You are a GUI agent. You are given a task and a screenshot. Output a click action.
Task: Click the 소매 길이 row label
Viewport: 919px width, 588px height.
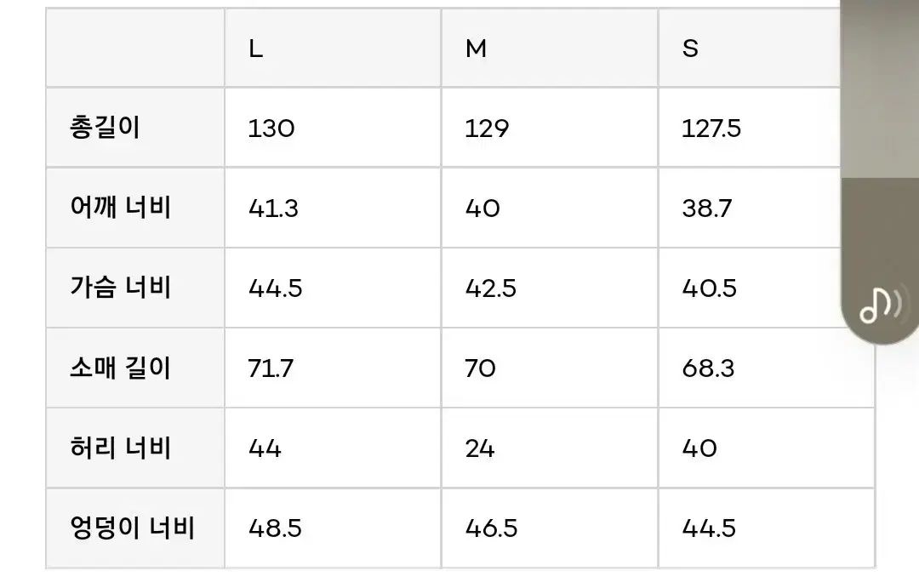coord(121,368)
